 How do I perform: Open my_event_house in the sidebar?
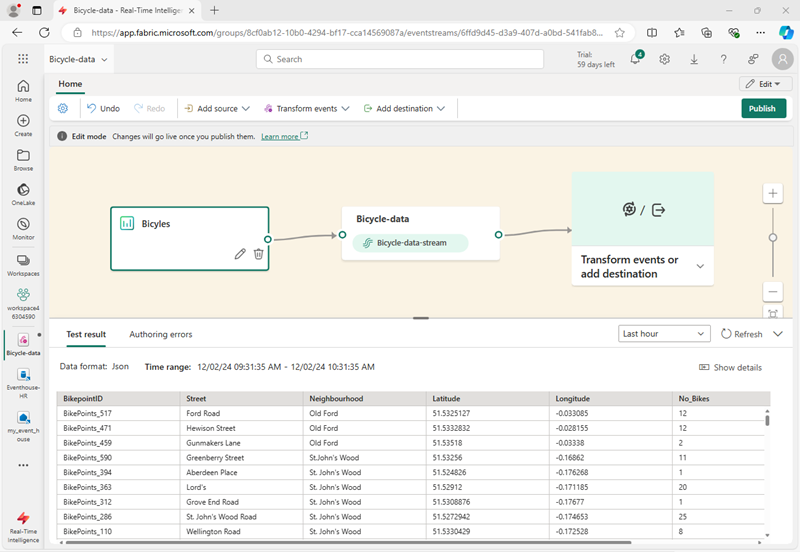[x=23, y=426]
